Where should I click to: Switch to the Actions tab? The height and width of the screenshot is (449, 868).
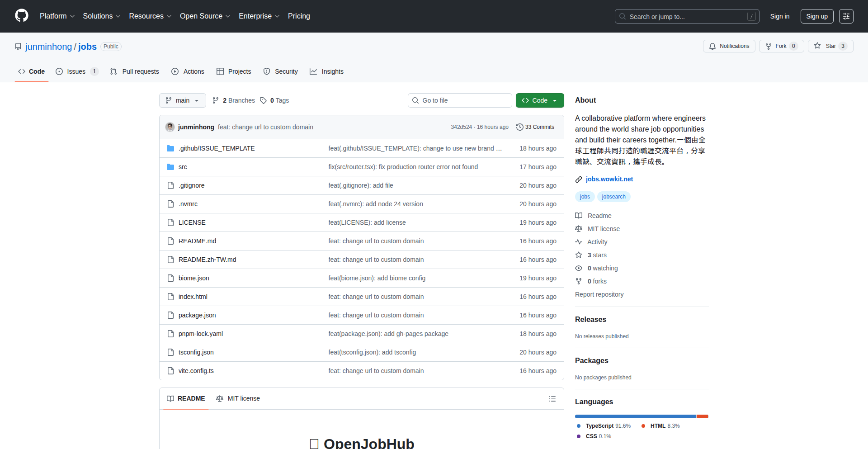(188, 71)
